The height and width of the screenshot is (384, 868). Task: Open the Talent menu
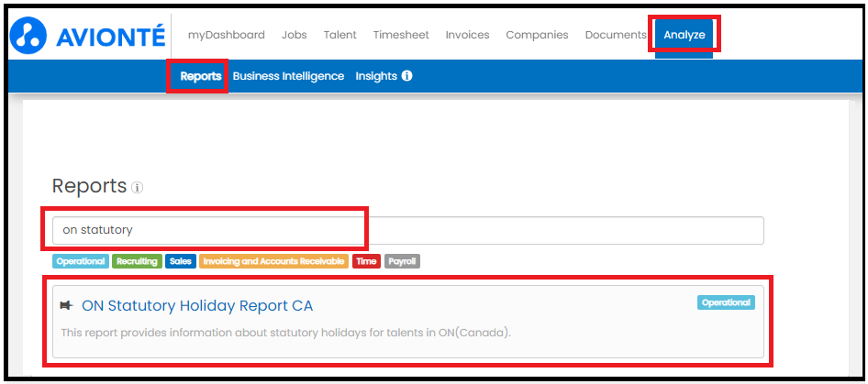[339, 35]
